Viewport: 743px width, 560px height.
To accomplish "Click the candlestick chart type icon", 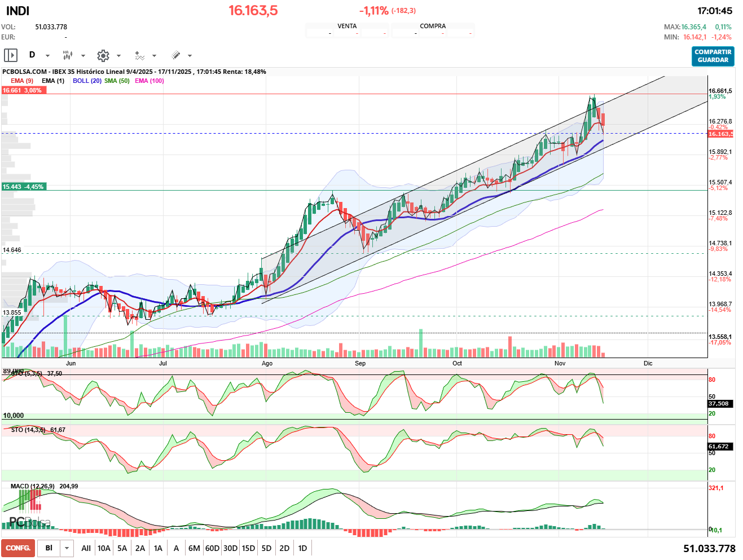I will pos(67,55).
